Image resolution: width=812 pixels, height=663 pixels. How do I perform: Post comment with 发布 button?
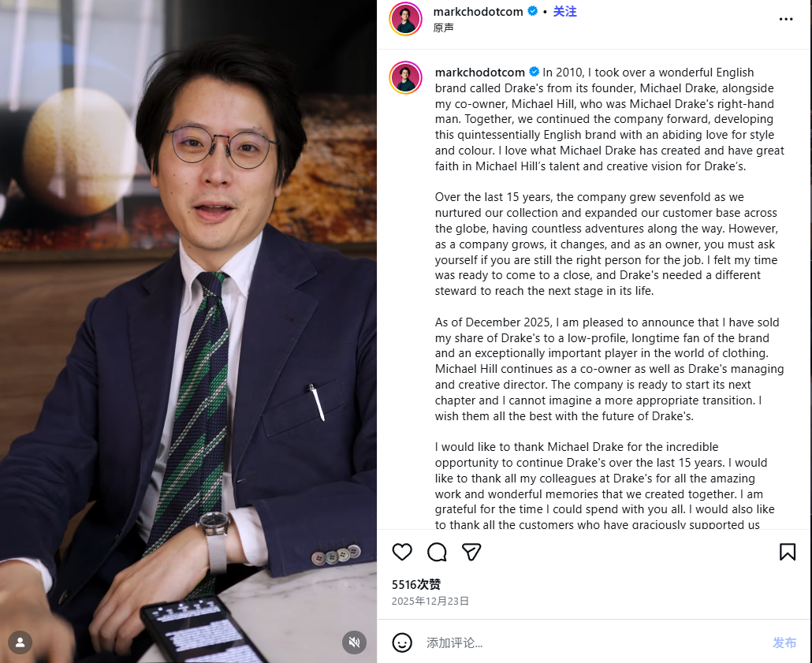pos(784,643)
